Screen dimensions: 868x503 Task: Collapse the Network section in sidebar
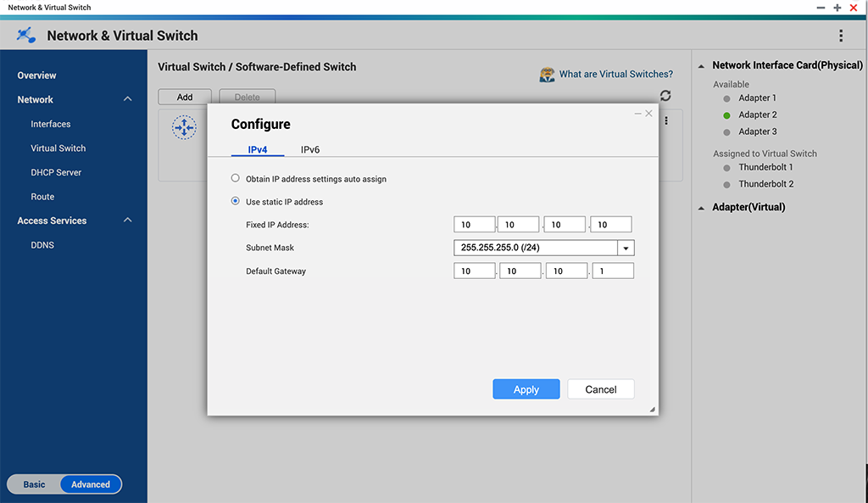click(x=128, y=99)
